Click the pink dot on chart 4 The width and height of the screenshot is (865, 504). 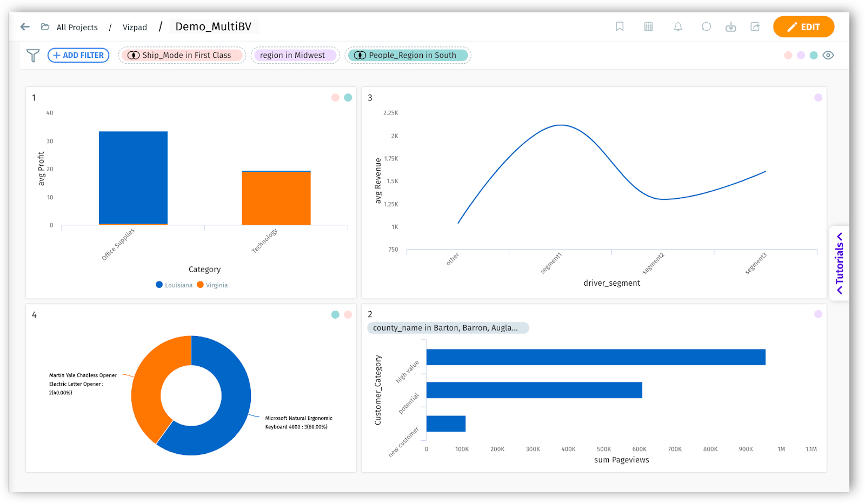[348, 314]
